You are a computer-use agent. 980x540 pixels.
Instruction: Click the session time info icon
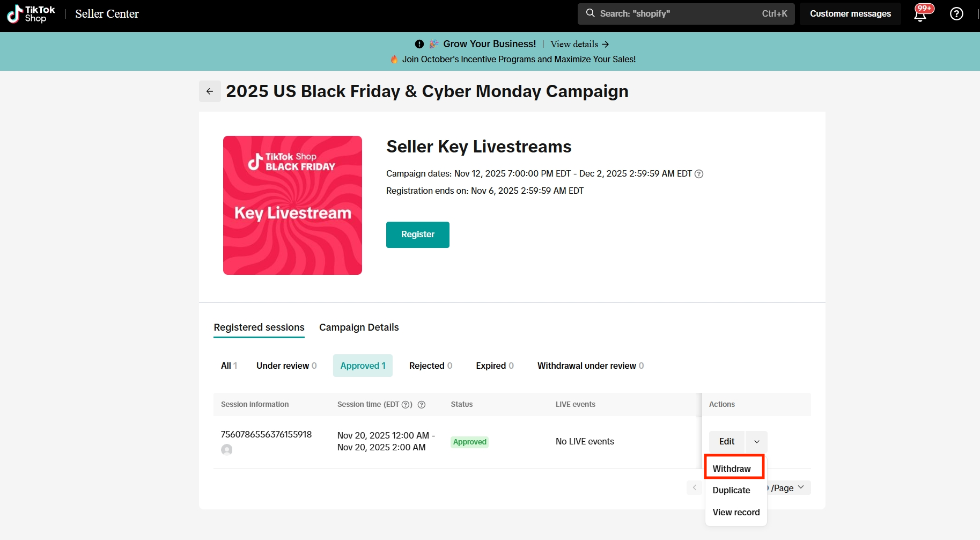point(422,405)
